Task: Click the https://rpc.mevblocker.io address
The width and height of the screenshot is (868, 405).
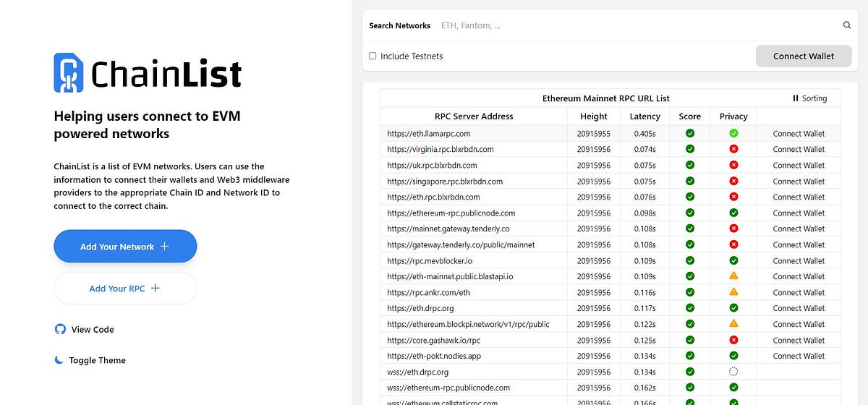Action: [x=430, y=260]
